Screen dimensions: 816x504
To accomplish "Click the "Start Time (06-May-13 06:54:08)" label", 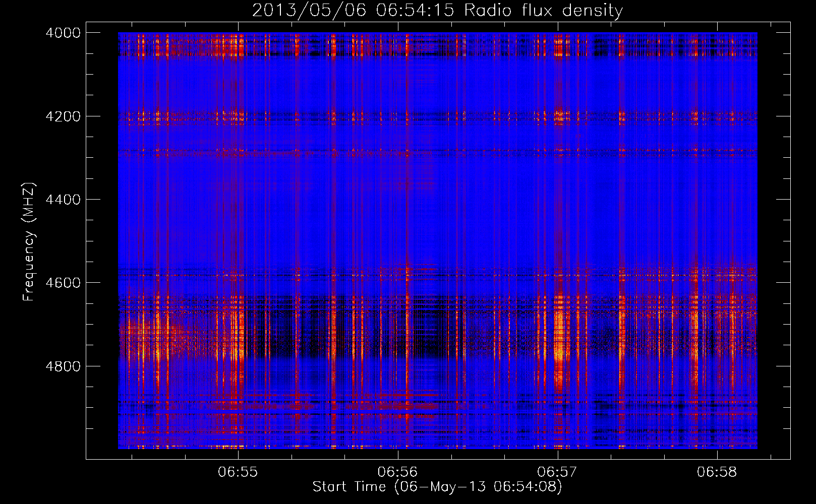I will (x=437, y=487).
